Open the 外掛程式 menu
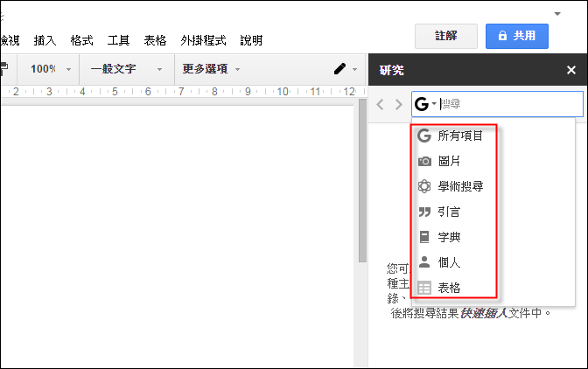This screenshot has height=369, width=588. tap(203, 40)
